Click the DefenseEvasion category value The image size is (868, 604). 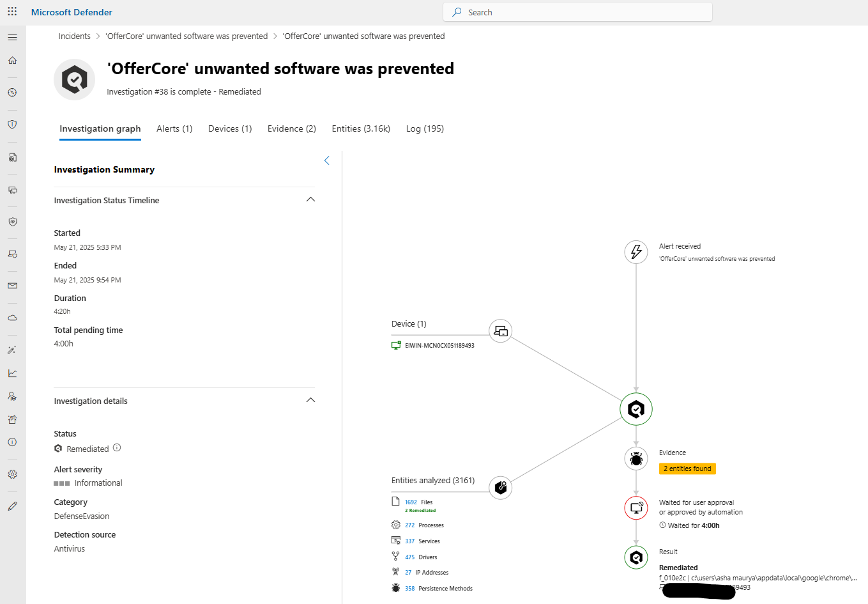click(x=82, y=516)
